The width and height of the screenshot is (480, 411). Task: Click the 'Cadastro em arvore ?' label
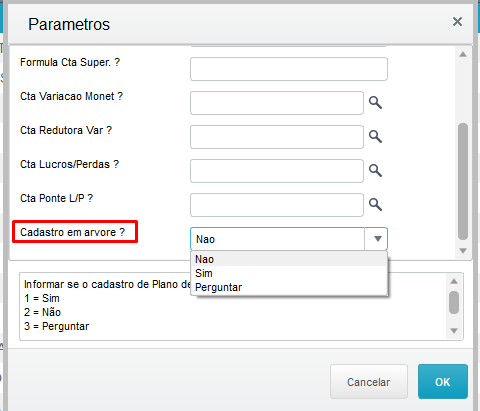[x=73, y=232]
